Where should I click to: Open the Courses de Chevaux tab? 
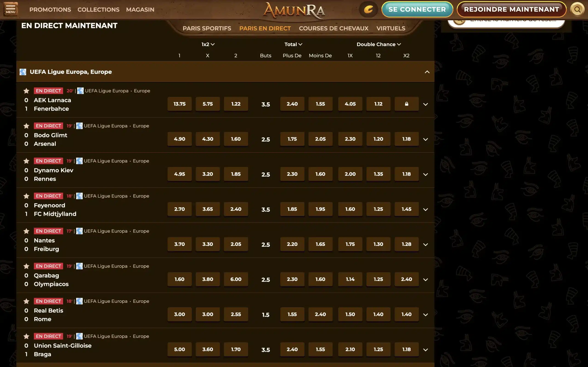(334, 28)
